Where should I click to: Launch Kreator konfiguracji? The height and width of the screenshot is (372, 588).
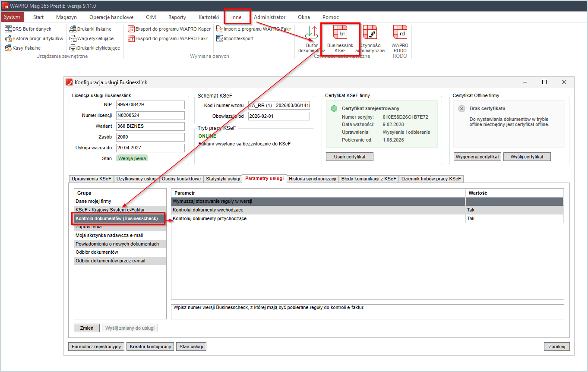coord(150,347)
